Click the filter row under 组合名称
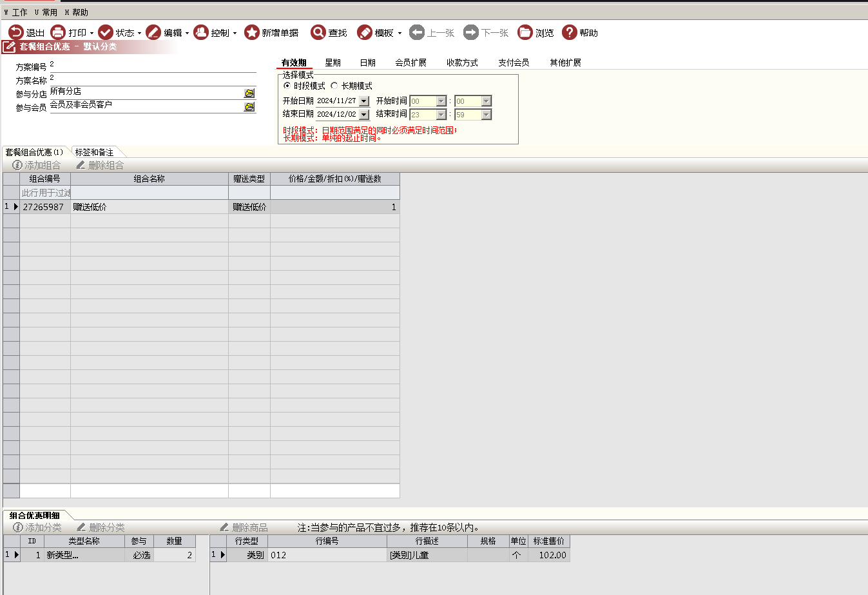The height and width of the screenshot is (595, 868). pyautogui.click(x=149, y=193)
